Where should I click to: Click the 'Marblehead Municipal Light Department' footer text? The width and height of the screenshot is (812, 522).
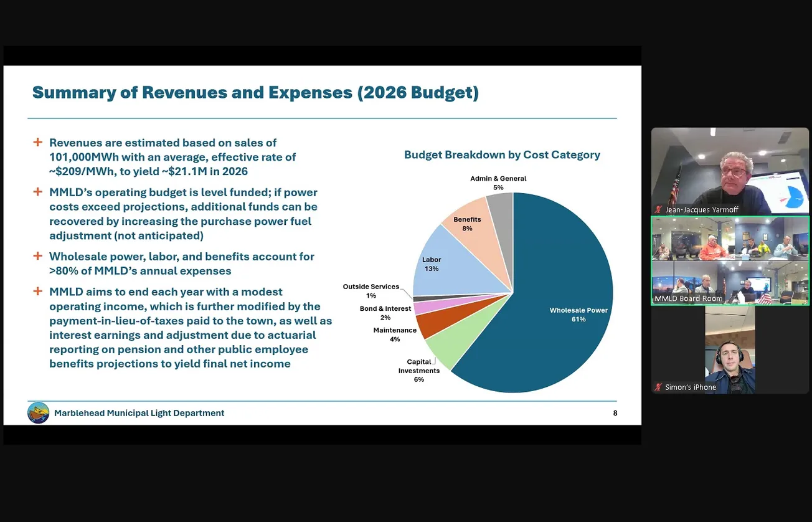(x=139, y=413)
